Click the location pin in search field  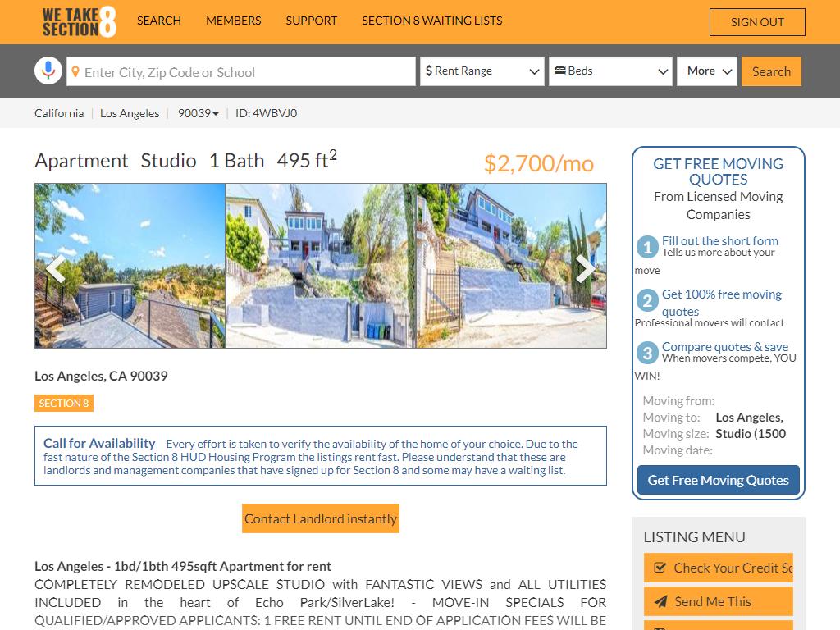[x=75, y=71]
